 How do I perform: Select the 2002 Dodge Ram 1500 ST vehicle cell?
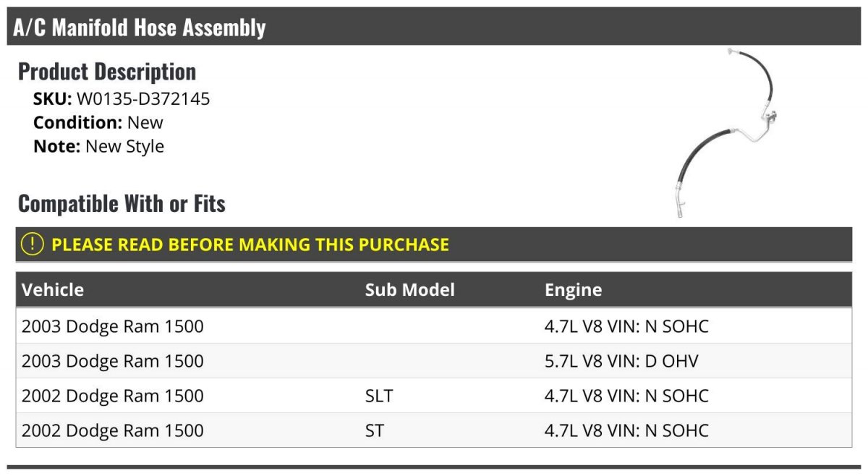point(113,430)
